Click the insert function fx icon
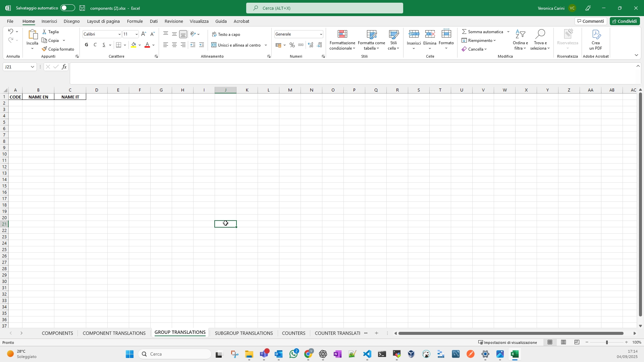Viewport: 644px width, 362px height. click(x=64, y=67)
